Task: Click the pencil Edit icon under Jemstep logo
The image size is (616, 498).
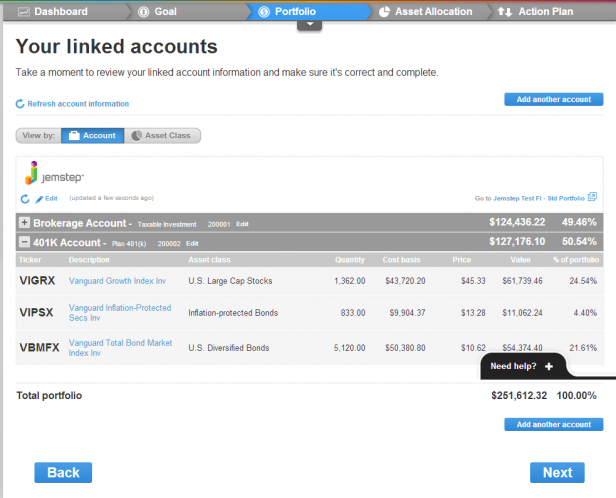Action: 39,199
